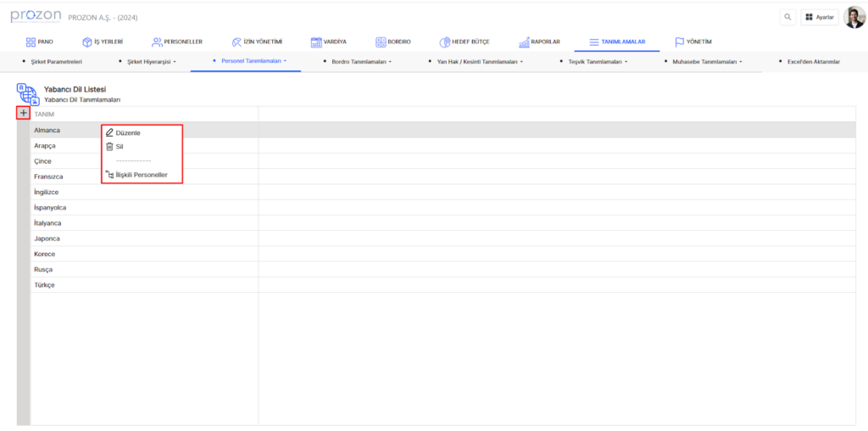The width and height of the screenshot is (868, 431).
Task: Open the VARDİYA calendar tab
Action: [x=328, y=42]
